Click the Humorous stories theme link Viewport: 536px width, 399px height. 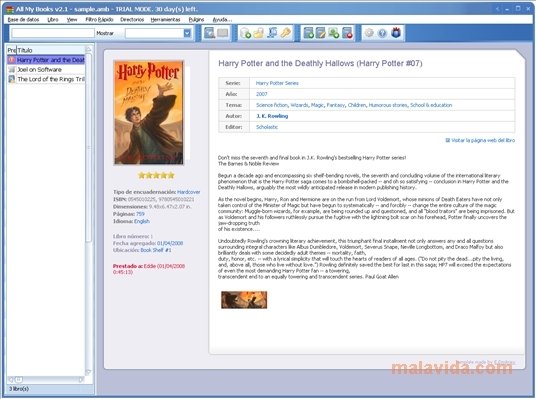coord(388,105)
